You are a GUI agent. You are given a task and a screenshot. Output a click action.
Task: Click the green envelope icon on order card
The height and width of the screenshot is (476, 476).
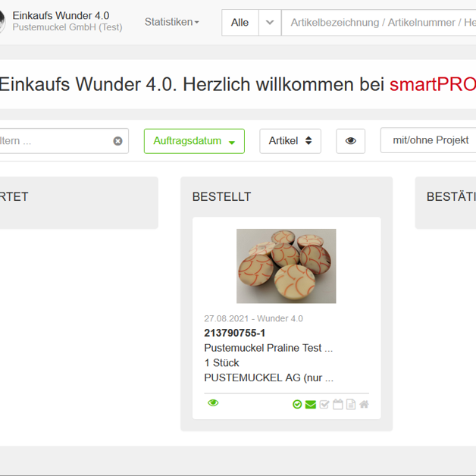[x=310, y=404]
